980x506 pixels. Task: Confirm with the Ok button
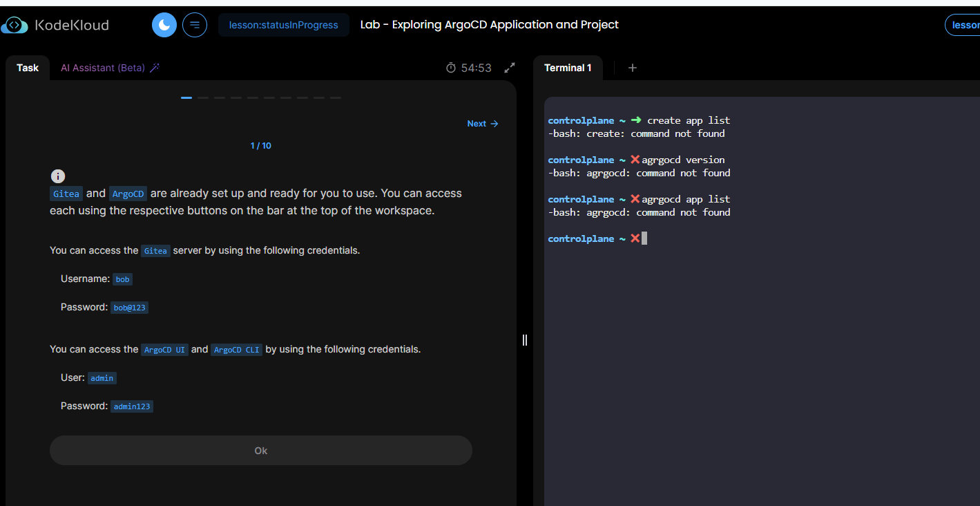pos(261,451)
